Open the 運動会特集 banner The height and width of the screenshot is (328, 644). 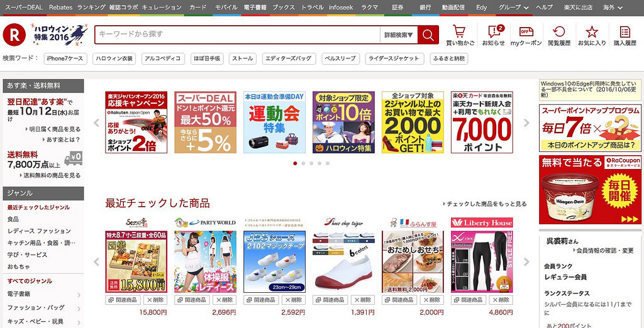coord(274,123)
